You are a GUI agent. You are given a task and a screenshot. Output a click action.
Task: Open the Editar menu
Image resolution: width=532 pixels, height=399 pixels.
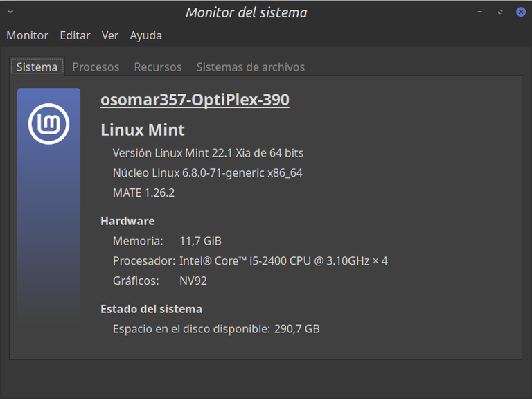pos(75,35)
